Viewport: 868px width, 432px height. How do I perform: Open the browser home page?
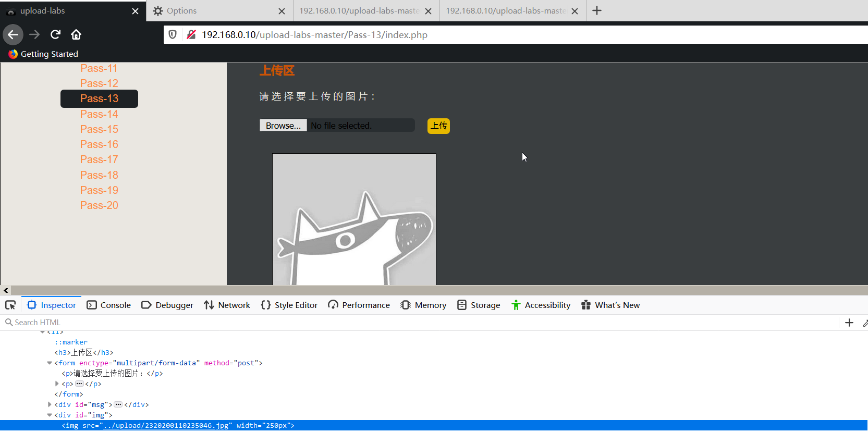76,35
